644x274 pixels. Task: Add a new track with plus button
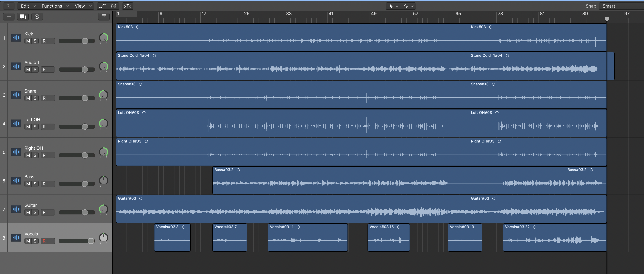coord(9,17)
